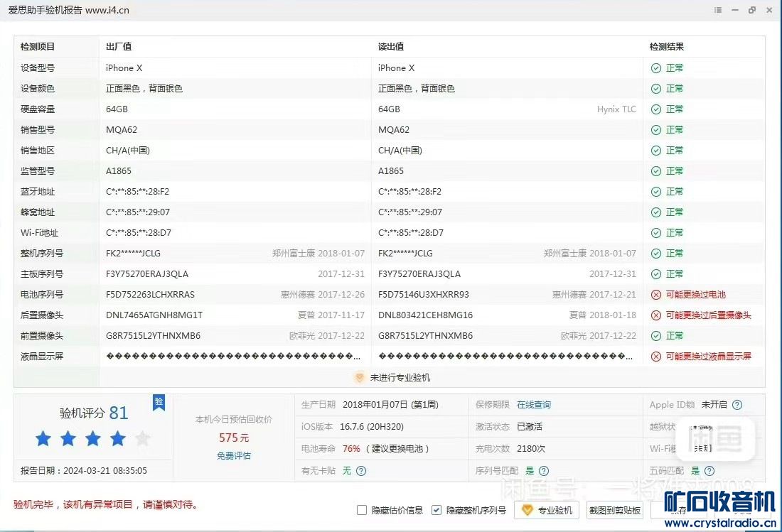Click the Hynix TLC label
The width and height of the screenshot is (782, 532).
pos(616,109)
